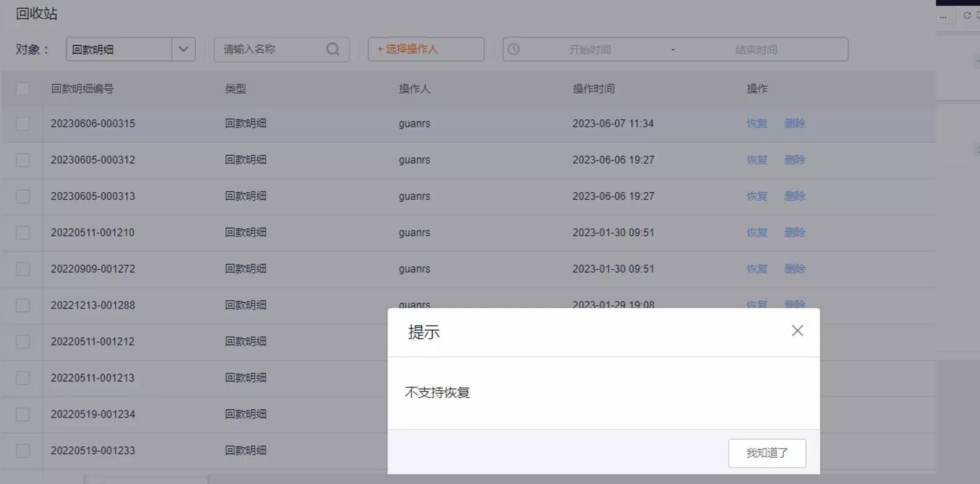Open the 回款明细 object combo box
Screen dimensions: 980x484
pos(131,49)
